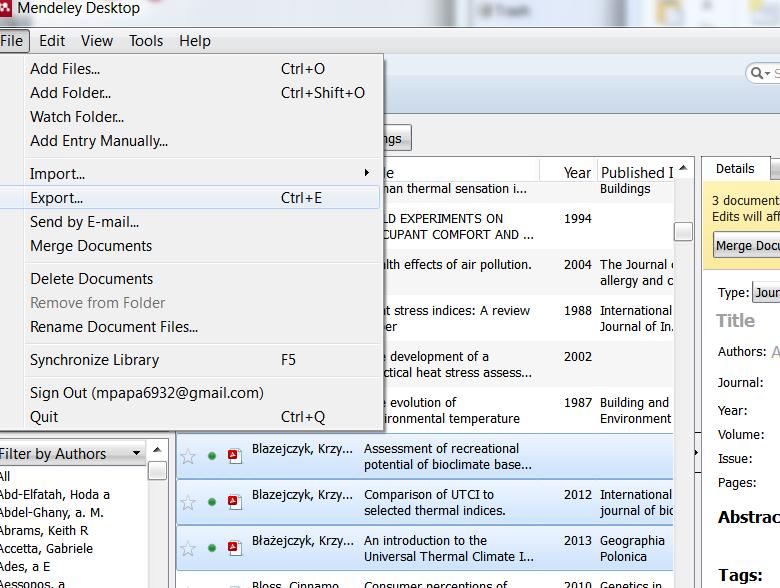Image resolution: width=780 pixels, height=588 pixels.
Task: Select the 1987 environmental temperature row
Action: click(x=527, y=410)
